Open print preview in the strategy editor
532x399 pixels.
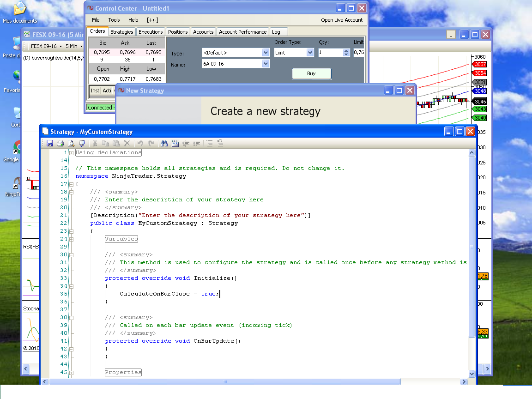click(71, 144)
